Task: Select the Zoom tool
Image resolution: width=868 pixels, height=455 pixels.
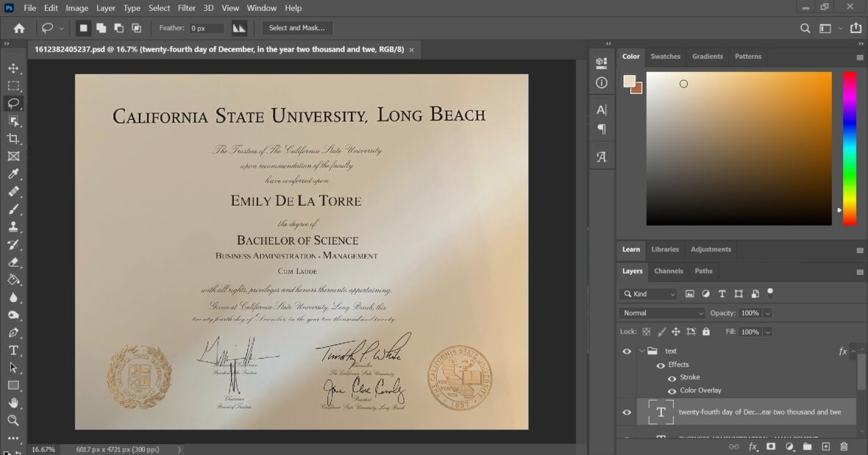Action: click(x=13, y=420)
